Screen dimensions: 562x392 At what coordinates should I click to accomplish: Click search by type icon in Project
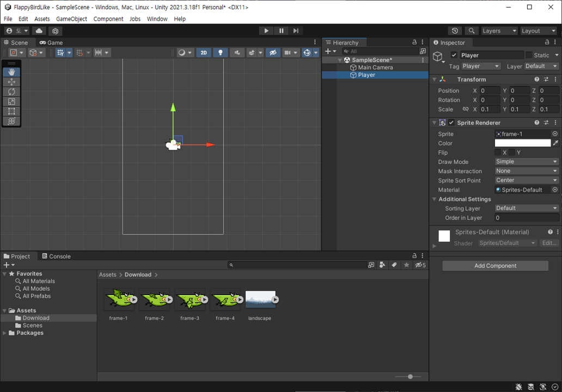(382, 265)
